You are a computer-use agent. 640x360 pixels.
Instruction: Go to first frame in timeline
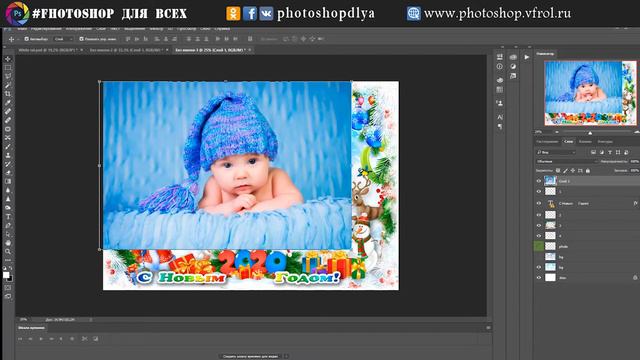point(20,339)
